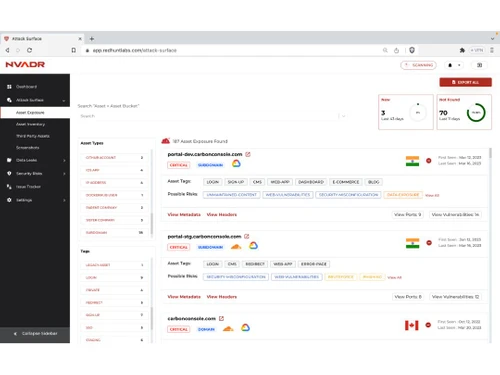Viewport: 500px width, 375px height.
Task: Click red circle icon on portal-dev row
Action: pos(429,161)
